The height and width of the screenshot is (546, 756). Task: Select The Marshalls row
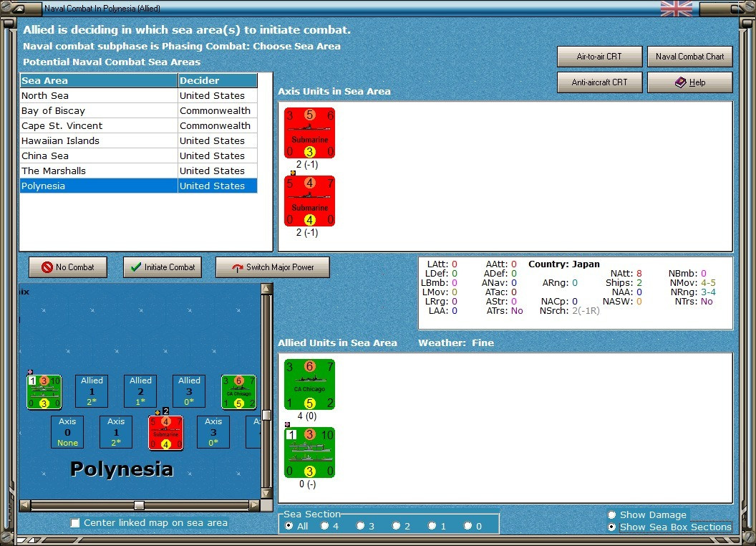tap(138, 171)
